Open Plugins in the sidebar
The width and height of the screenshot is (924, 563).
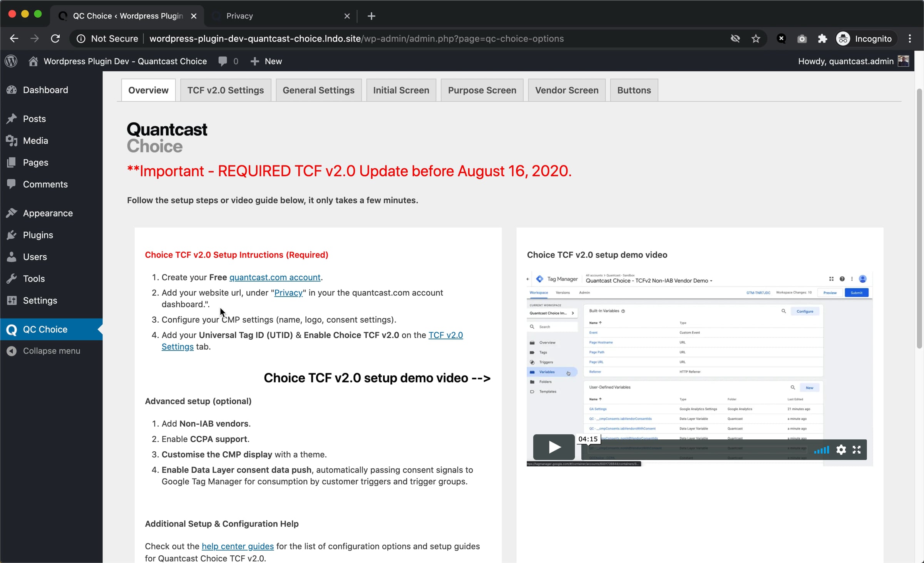[52, 235]
